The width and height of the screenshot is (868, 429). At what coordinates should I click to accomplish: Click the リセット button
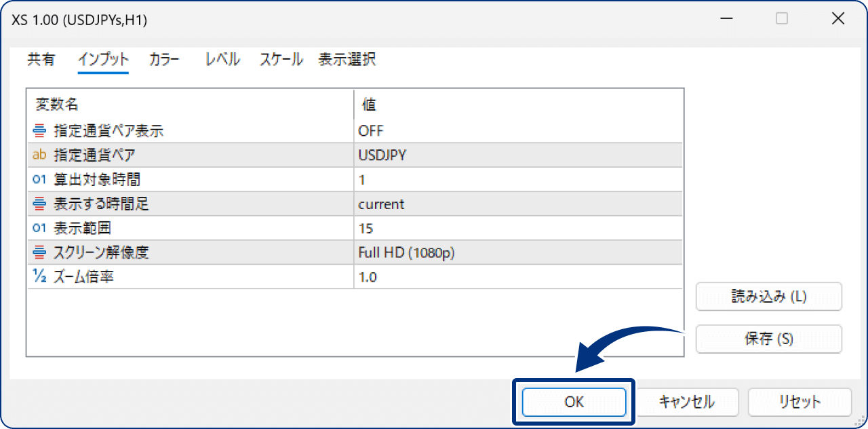[800, 402]
